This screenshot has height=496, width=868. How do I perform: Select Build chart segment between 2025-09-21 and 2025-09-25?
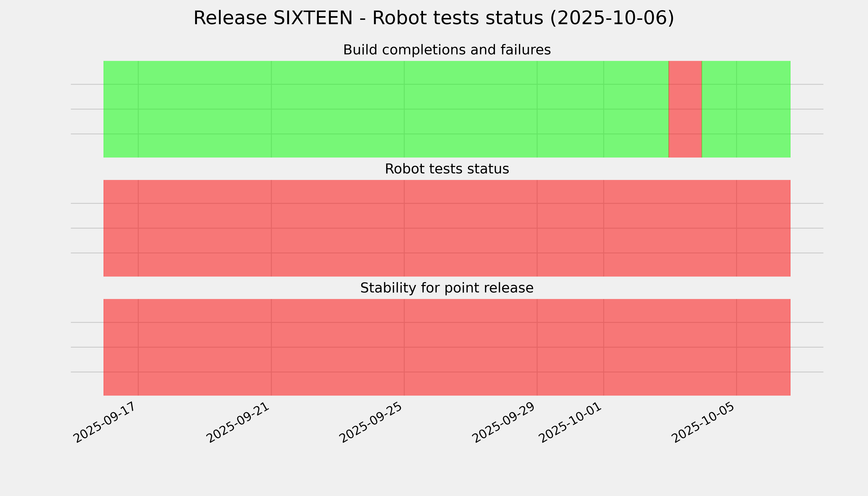(x=337, y=109)
